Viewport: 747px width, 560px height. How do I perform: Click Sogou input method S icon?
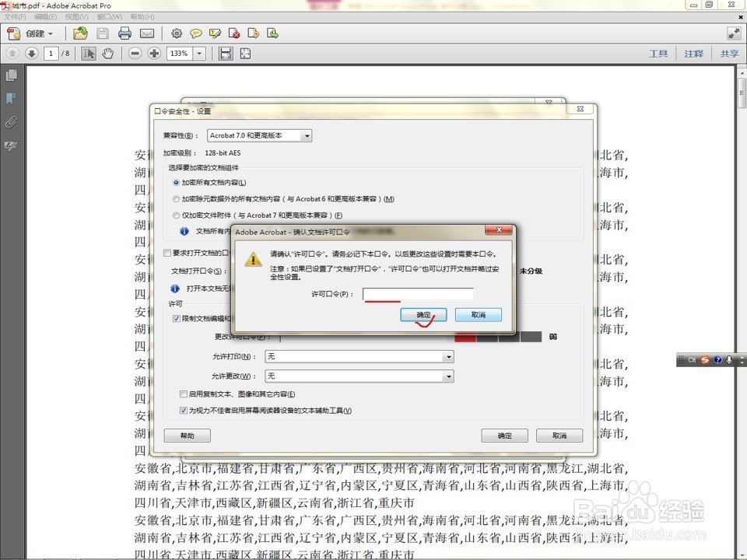pos(705,360)
